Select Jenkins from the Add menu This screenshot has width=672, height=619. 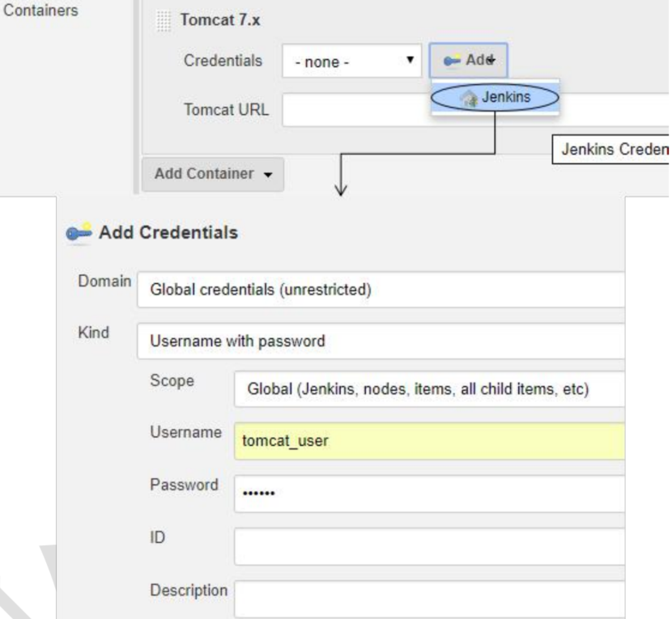pos(495,97)
